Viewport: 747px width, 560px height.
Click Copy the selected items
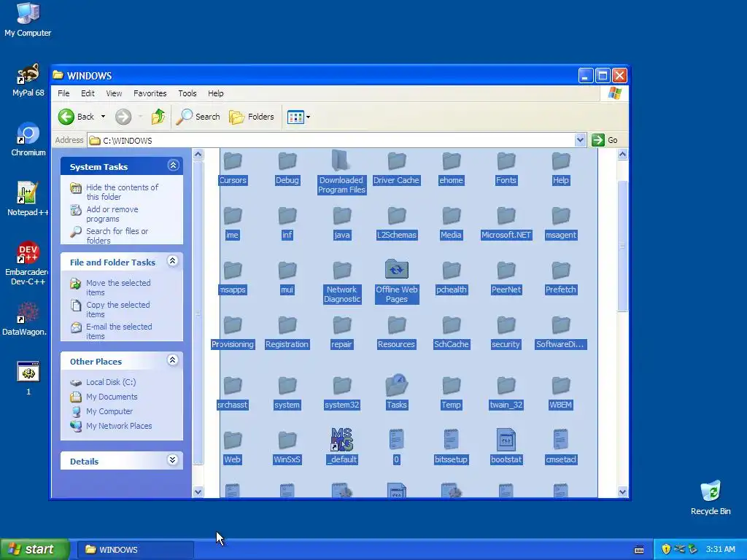coord(117,309)
